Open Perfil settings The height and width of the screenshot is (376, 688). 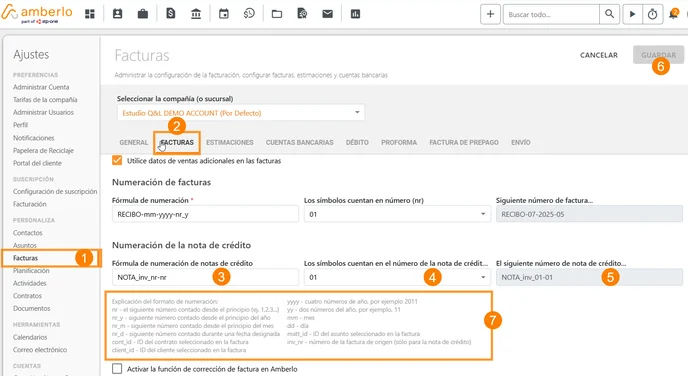click(20, 125)
